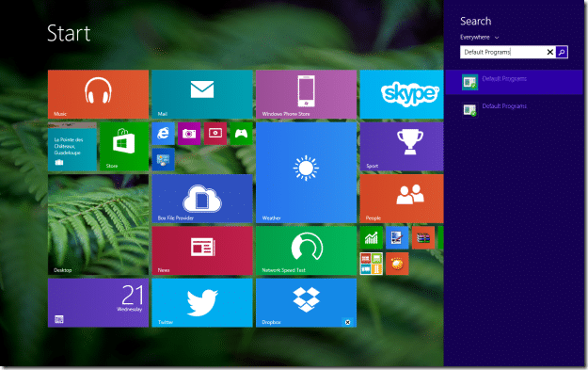Image resolution: width=588 pixels, height=370 pixels.
Task: Launch the WinRAR small tile
Action: 423,237
